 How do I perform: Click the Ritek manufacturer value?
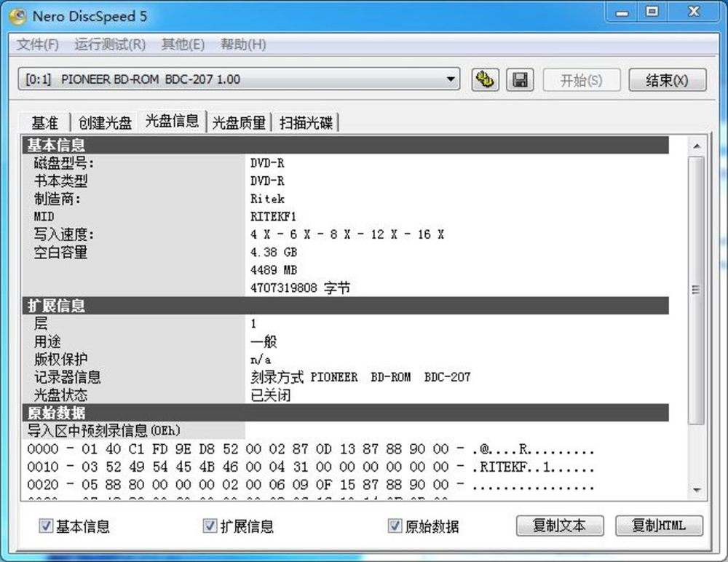267,199
